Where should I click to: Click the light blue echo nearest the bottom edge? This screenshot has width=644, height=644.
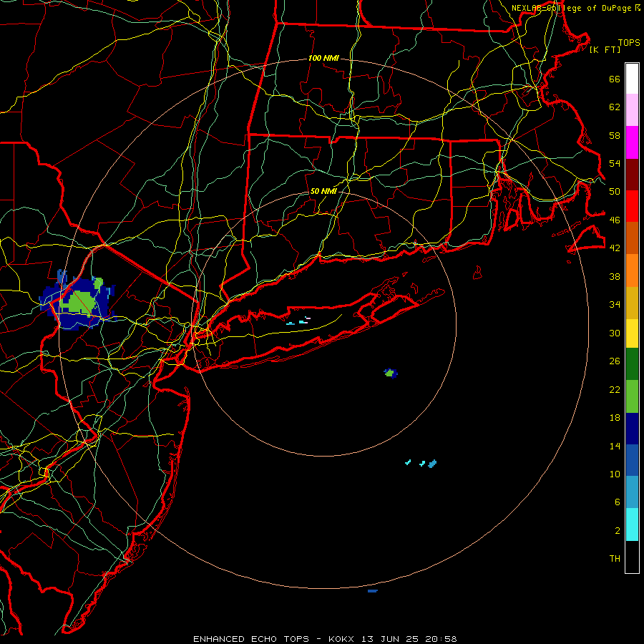coord(373,591)
